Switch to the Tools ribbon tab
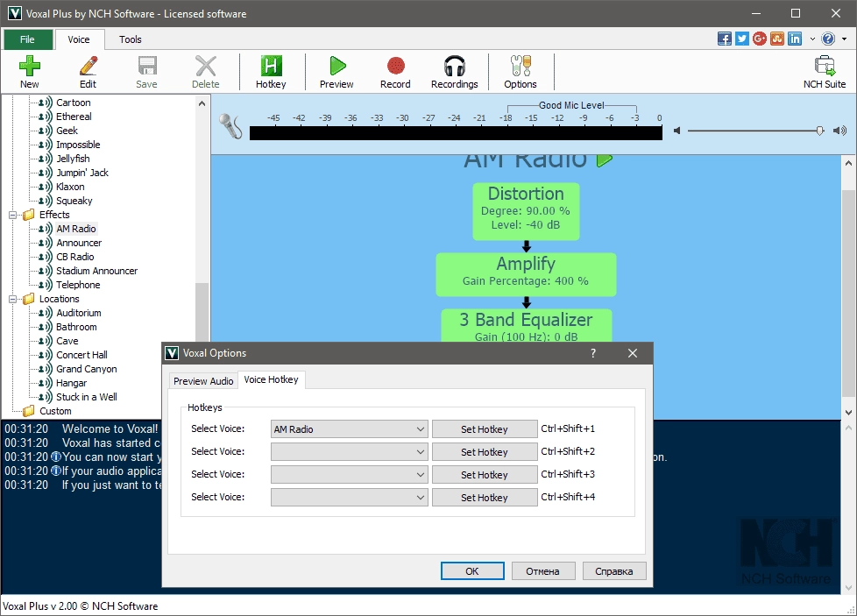The height and width of the screenshot is (616, 857). point(130,39)
